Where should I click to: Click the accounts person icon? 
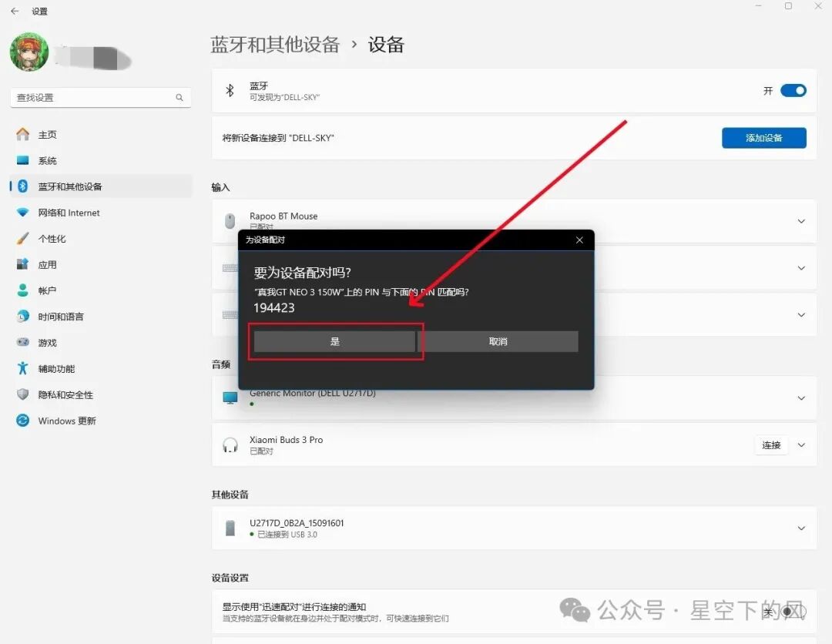pos(23,290)
